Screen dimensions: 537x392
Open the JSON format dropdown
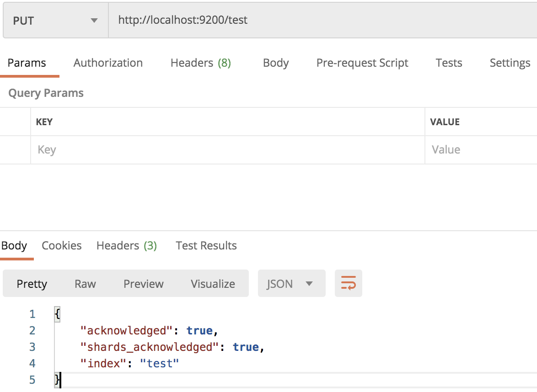pyautogui.click(x=291, y=283)
